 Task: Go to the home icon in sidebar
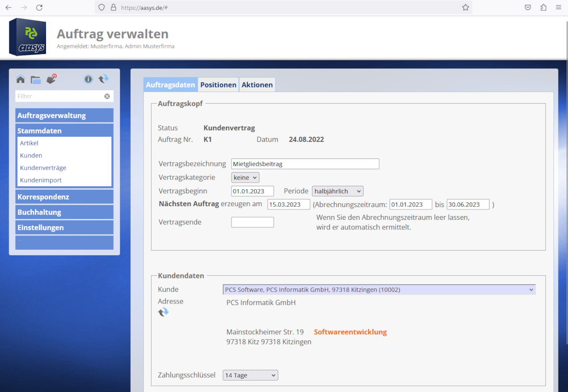pyautogui.click(x=20, y=79)
